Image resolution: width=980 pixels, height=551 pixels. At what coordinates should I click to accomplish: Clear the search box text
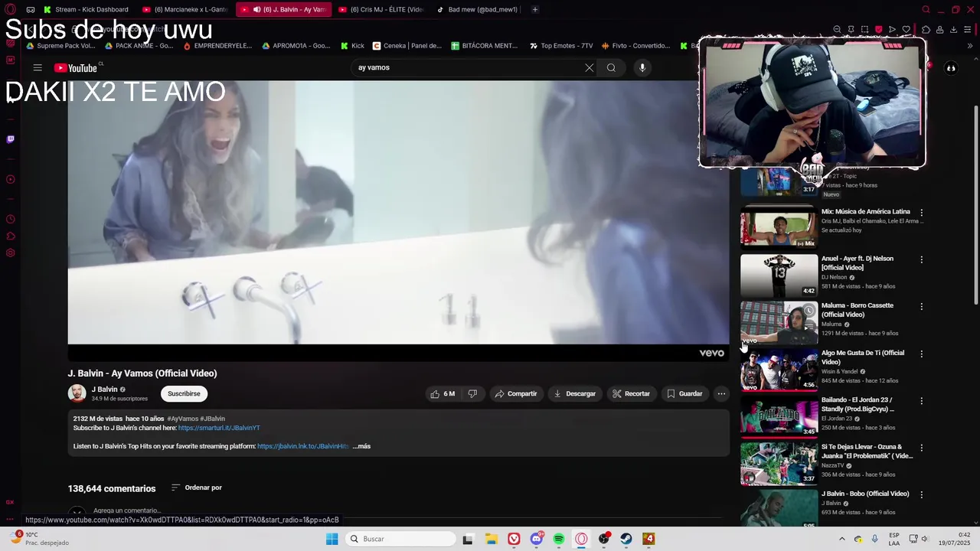pyautogui.click(x=589, y=67)
